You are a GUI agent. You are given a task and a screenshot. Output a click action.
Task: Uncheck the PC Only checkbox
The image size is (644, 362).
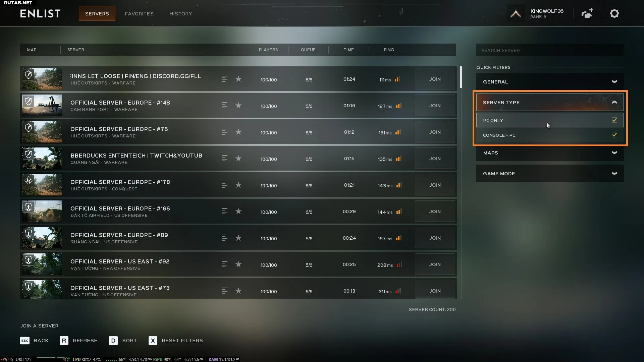[x=614, y=120]
